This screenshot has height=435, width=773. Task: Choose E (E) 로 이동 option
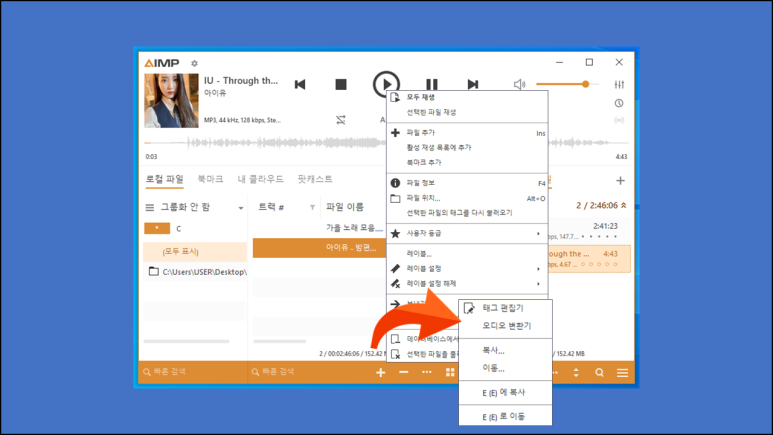505,417
